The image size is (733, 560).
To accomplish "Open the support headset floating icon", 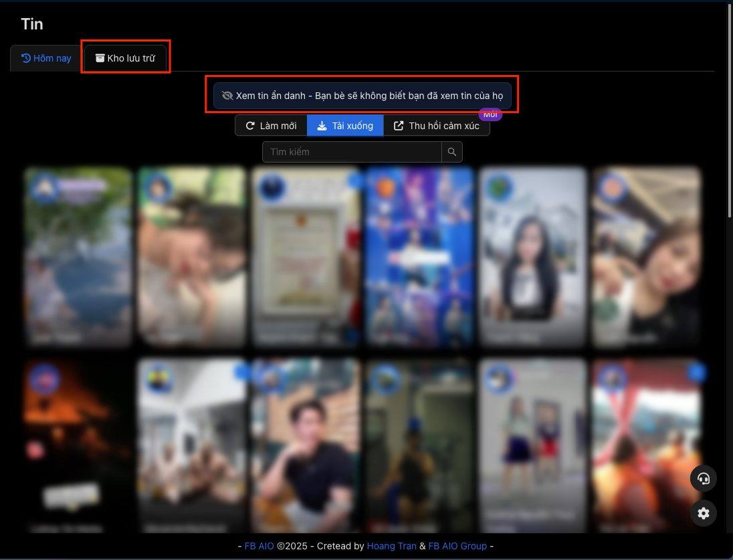I will (x=703, y=478).
